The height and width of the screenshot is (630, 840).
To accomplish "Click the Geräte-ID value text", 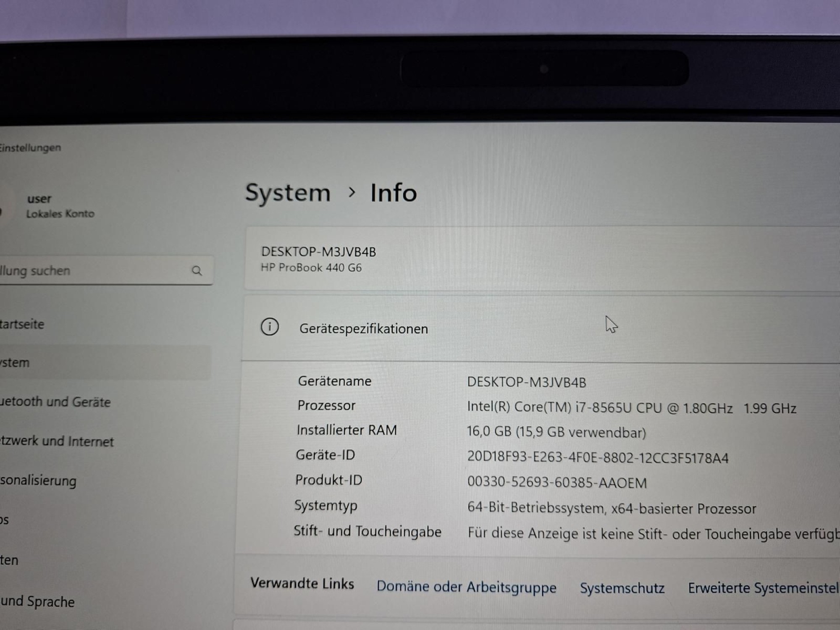I will click(x=598, y=457).
